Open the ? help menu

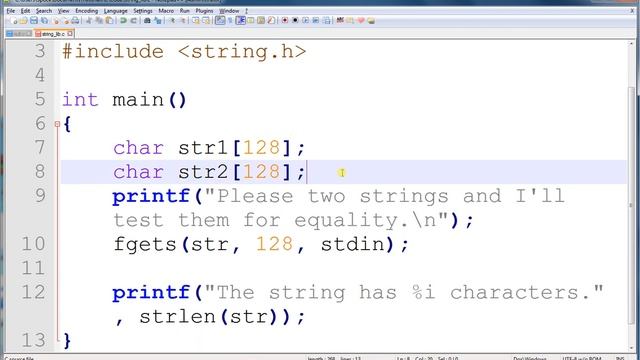[x=247, y=11]
